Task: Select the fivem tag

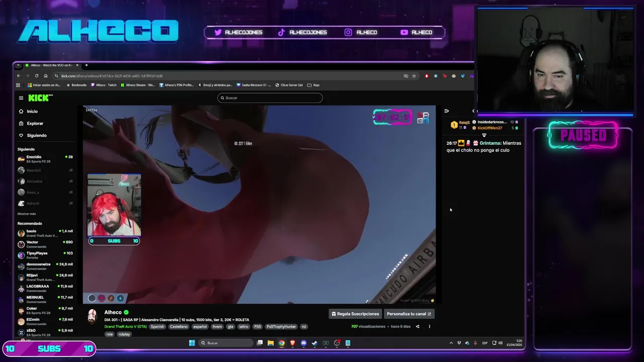Action: (x=217, y=326)
